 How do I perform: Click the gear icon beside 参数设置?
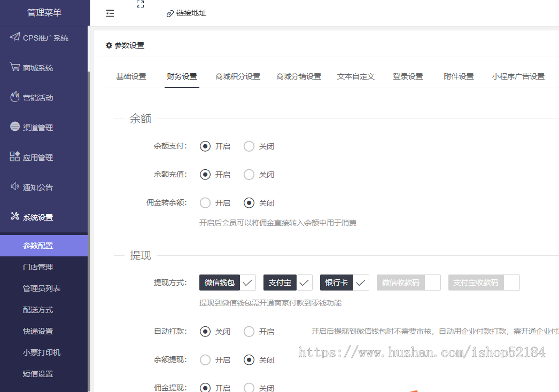pos(109,45)
